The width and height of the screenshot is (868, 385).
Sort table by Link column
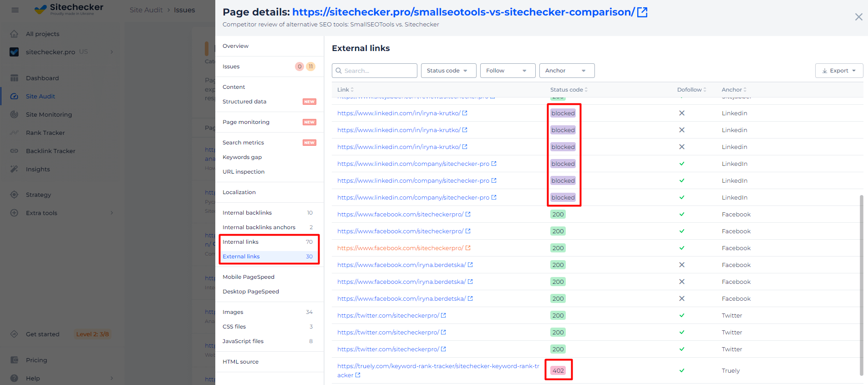[345, 90]
